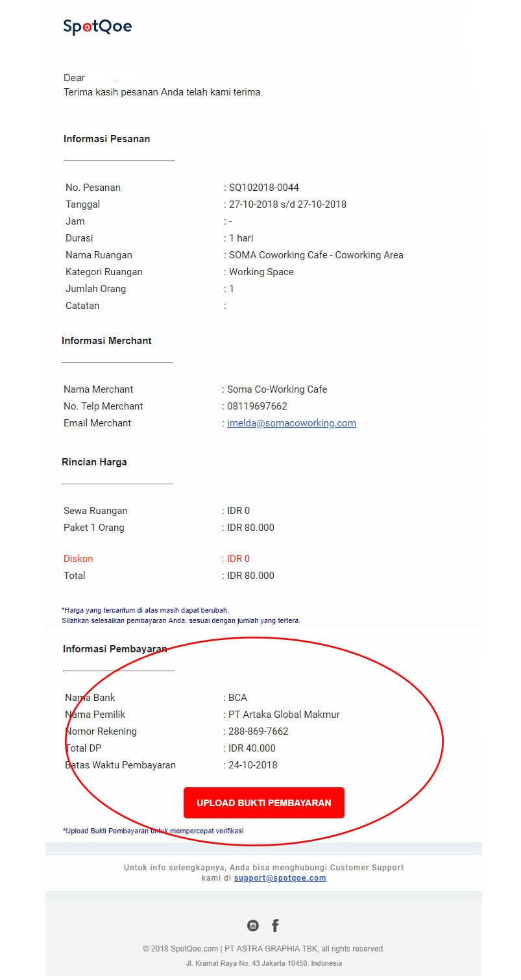Select the Paket 1 Orang label
Viewport: 521px width, 980px height.
coord(93,528)
